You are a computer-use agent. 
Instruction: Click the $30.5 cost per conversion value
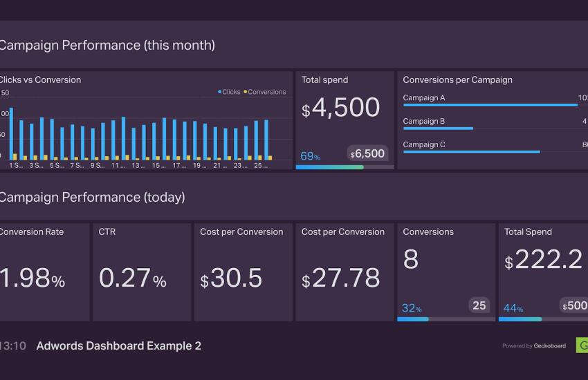(x=231, y=278)
